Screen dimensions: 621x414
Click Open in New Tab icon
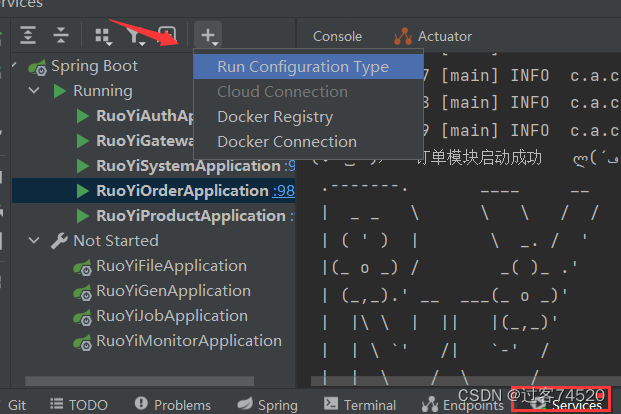[167, 35]
